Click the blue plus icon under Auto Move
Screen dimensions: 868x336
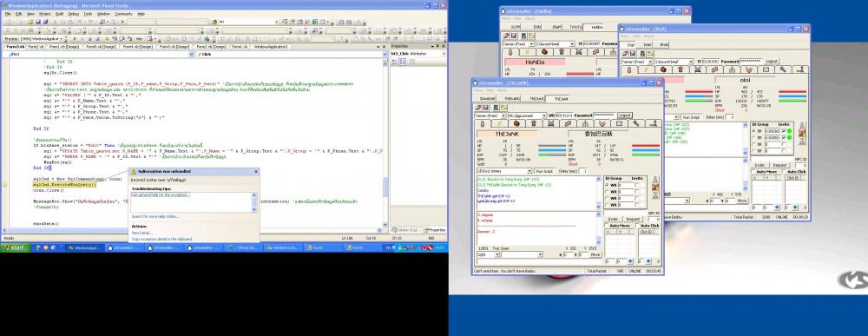coord(630,261)
